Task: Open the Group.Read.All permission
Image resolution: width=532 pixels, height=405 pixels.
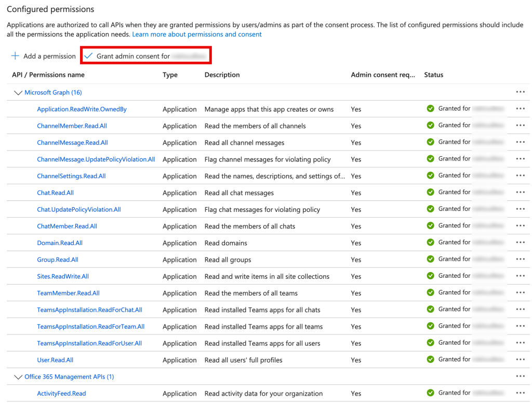Action: 58,260
